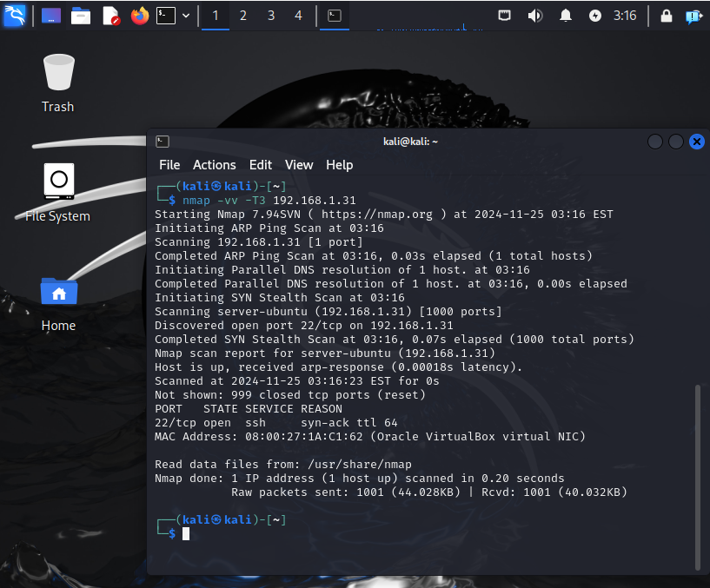Open the session logout panel icon
The height and width of the screenshot is (588, 710).
click(x=693, y=17)
